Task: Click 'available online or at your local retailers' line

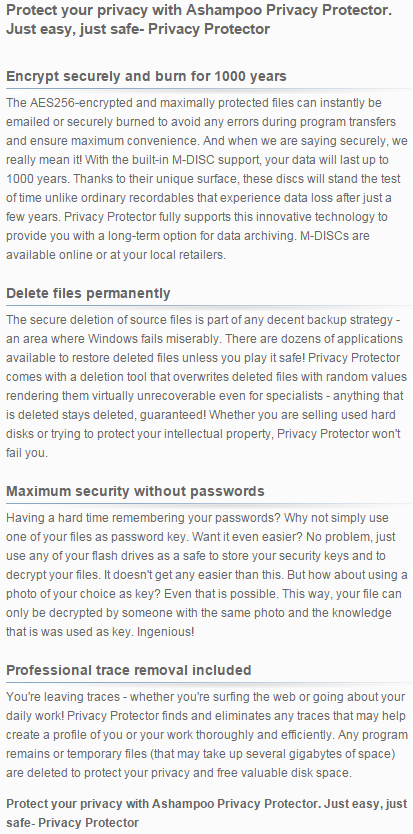Action: [116, 255]
